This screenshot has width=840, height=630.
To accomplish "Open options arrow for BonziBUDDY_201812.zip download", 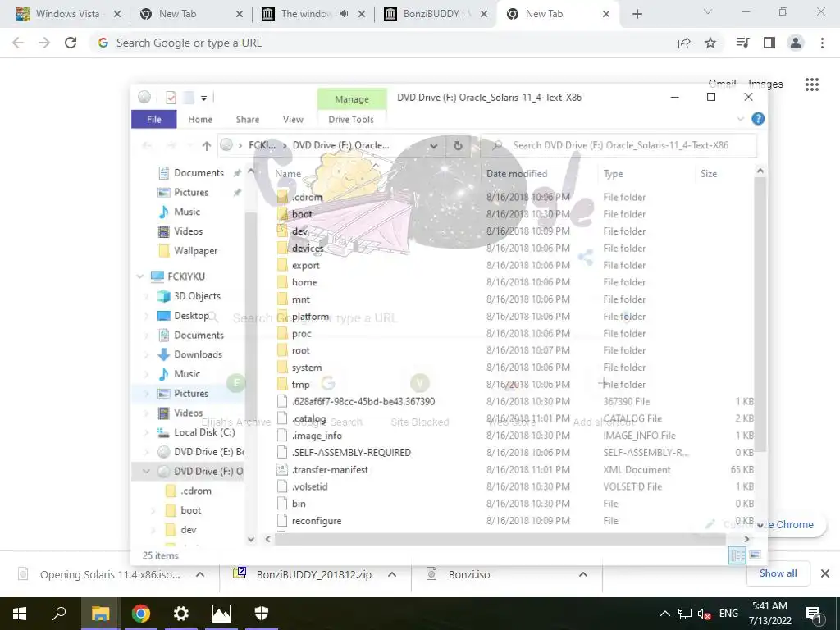I will pos(392,574).
